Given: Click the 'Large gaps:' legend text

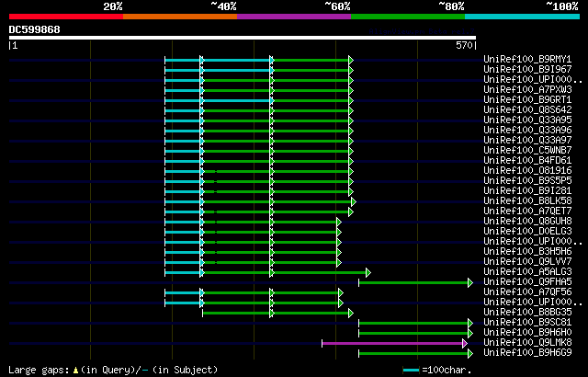Looking at the screenshot, I should click(x=39, y=370).
